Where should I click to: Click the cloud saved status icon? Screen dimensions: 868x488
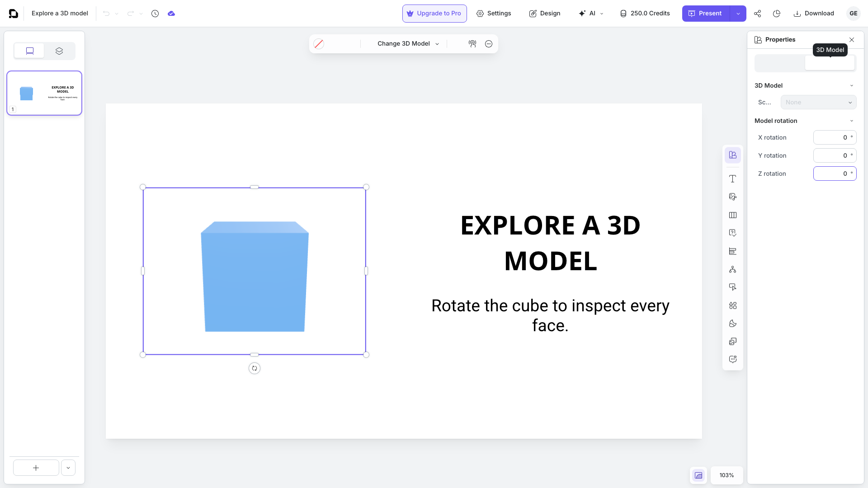pyautogui.click(x=171, y=14)
